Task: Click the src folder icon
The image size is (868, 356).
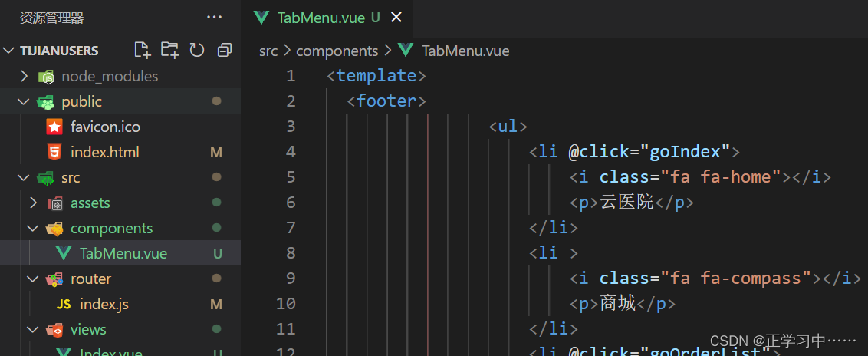Action: tap(45, 178)
